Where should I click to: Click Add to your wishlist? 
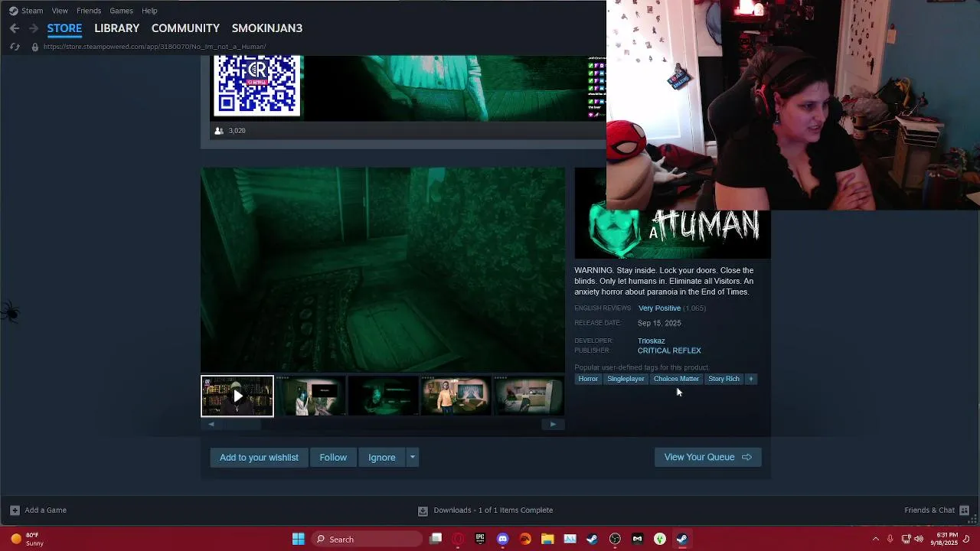(259, 458)
